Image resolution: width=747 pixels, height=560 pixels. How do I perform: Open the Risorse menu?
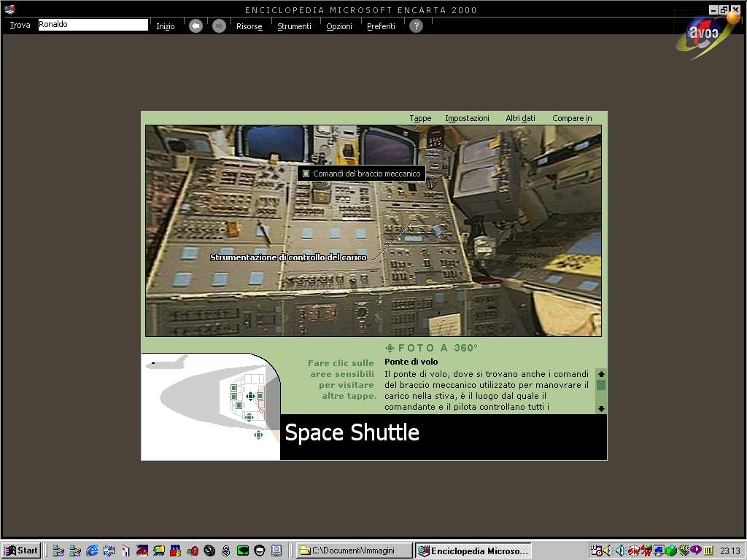tap(249, 26)
